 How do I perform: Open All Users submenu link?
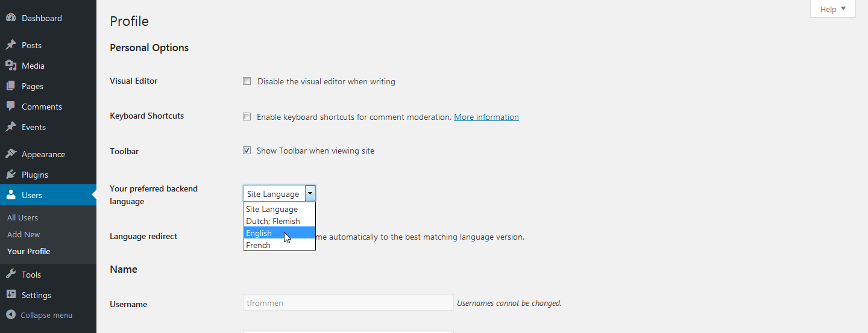[x=22, y=217]
